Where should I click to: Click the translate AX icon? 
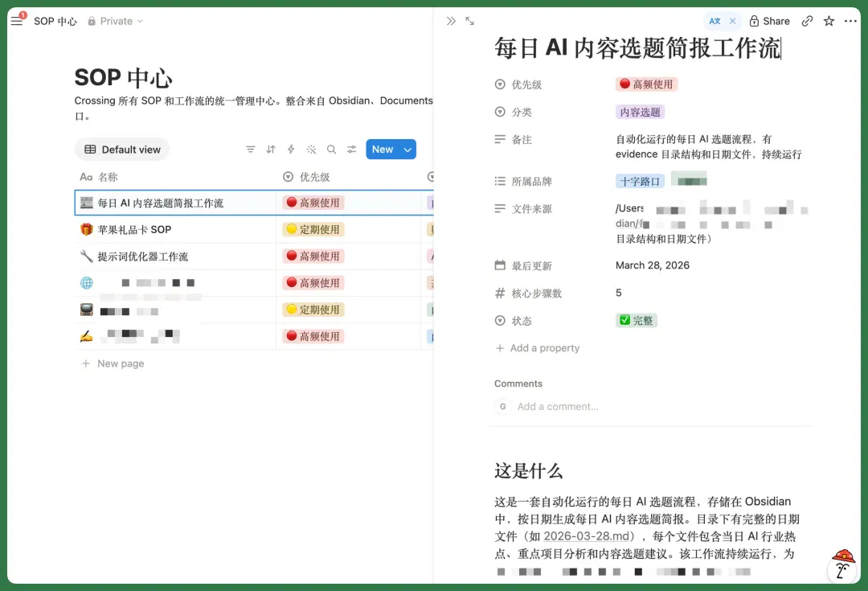pyautogui.click(x=714, y=21)
